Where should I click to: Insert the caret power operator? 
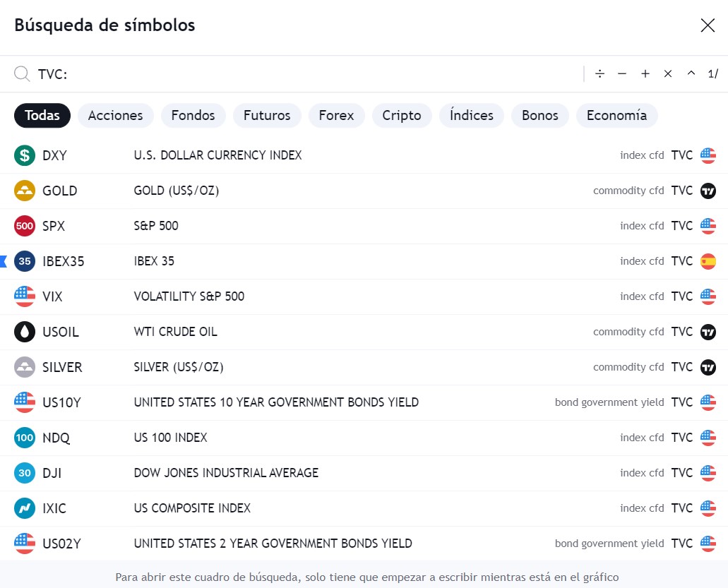click(691, 73)
